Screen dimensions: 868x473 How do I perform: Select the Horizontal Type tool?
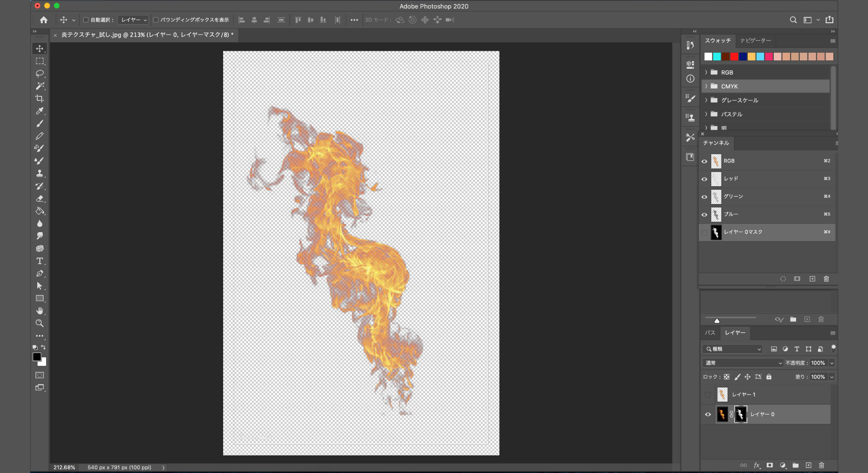[39, 261]
